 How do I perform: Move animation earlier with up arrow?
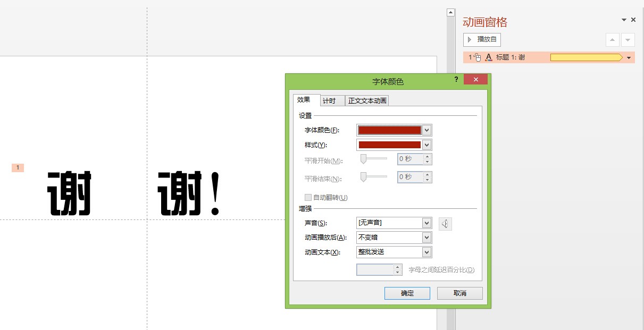[613, 40]
